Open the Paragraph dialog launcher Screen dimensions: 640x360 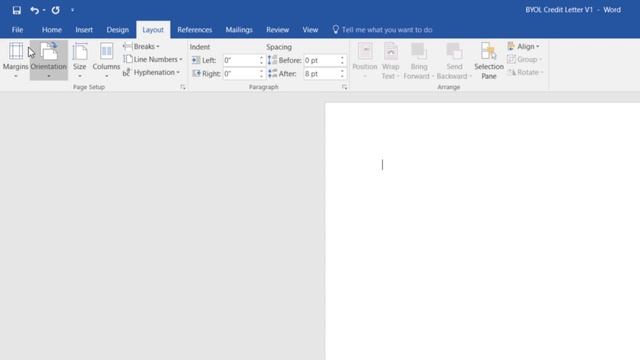pos(344,87)
